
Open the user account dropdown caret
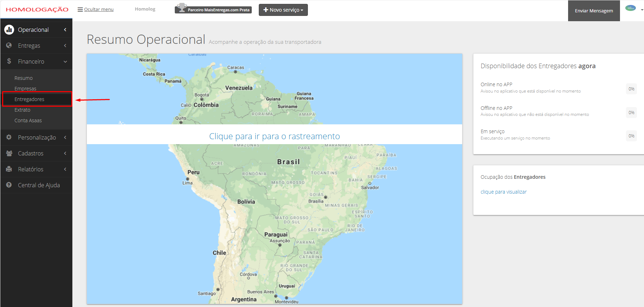(642, 10)
